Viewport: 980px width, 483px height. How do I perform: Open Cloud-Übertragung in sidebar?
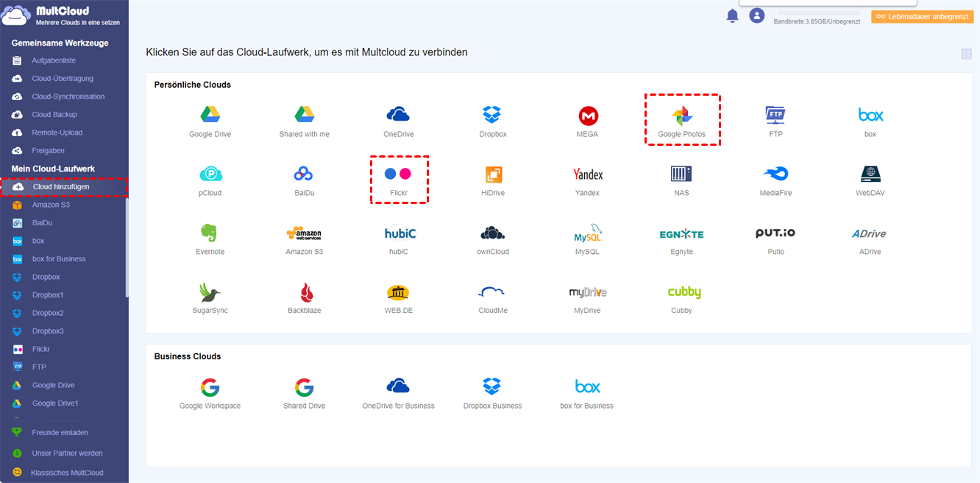(x=64, y=78)
